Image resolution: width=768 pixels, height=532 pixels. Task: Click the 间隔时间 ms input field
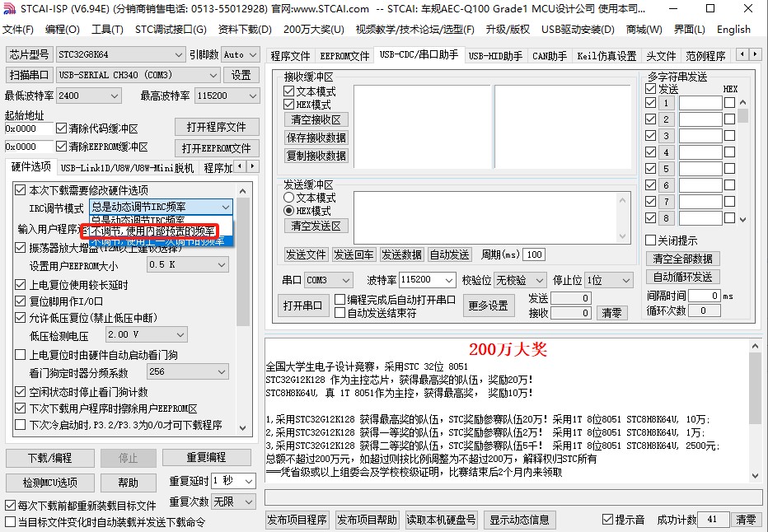click(705, 296)
